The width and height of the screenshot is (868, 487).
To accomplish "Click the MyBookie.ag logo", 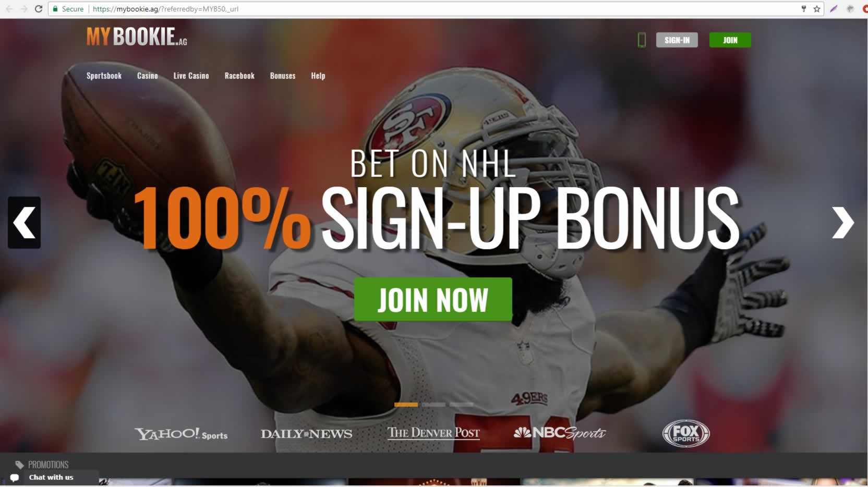I will pyautogui.click(x=137, y=36).
